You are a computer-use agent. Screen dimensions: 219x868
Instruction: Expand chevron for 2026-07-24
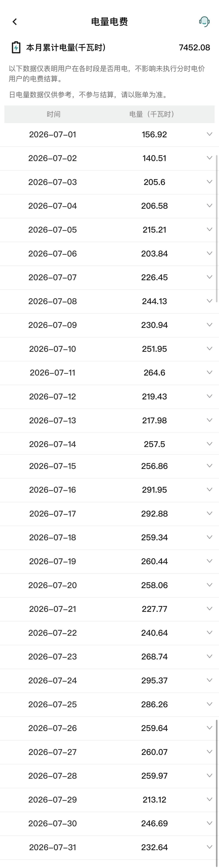209,680
